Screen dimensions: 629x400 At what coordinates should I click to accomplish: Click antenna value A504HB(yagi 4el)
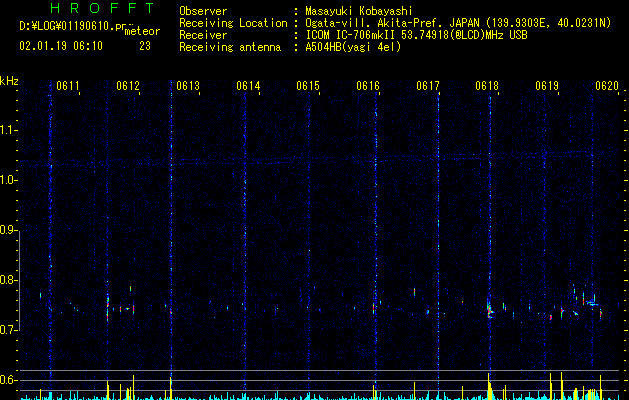click(x=353, y=47)
